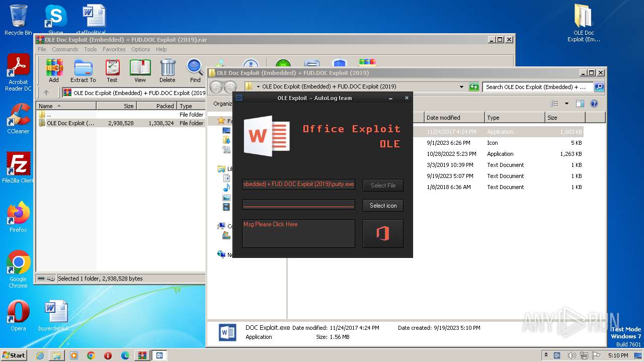Show hidden tray icons arrow
The image size is (644, 362).
click(x=546, y=355)
